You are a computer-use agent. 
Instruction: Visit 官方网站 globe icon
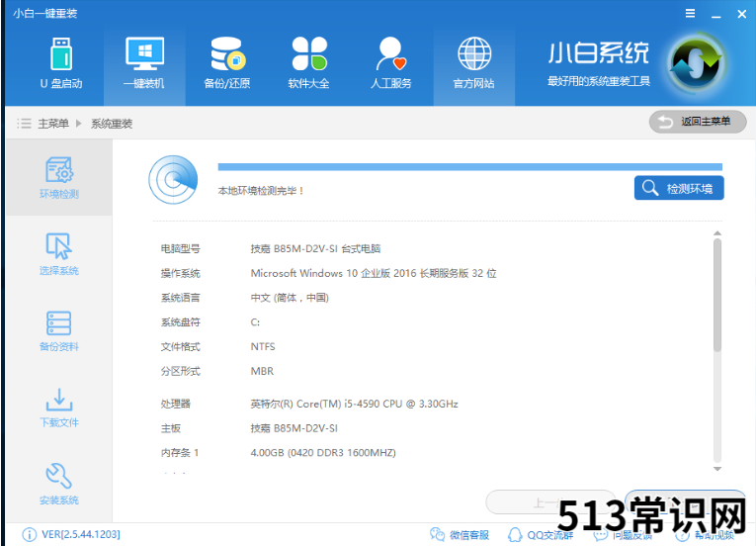474,53
